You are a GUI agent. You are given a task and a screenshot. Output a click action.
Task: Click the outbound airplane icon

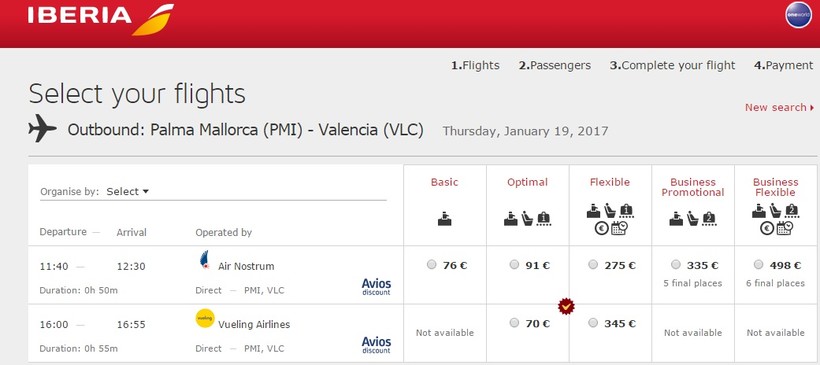point(42,128)
